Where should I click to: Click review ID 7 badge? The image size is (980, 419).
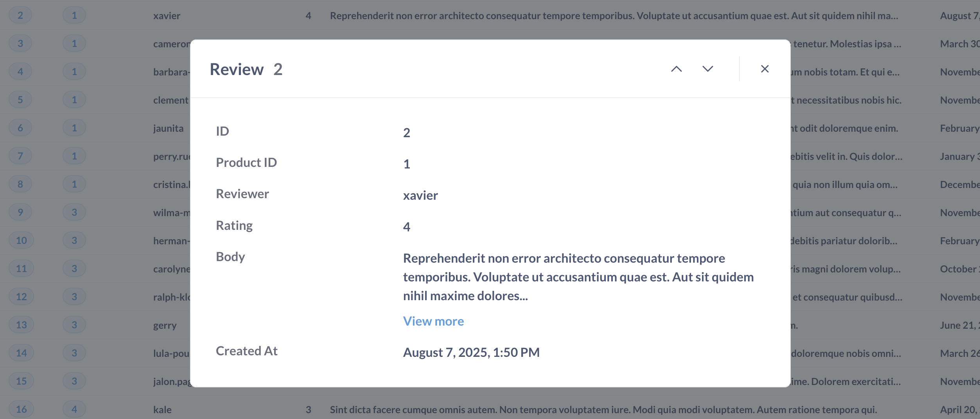click(x=20, y=156)
